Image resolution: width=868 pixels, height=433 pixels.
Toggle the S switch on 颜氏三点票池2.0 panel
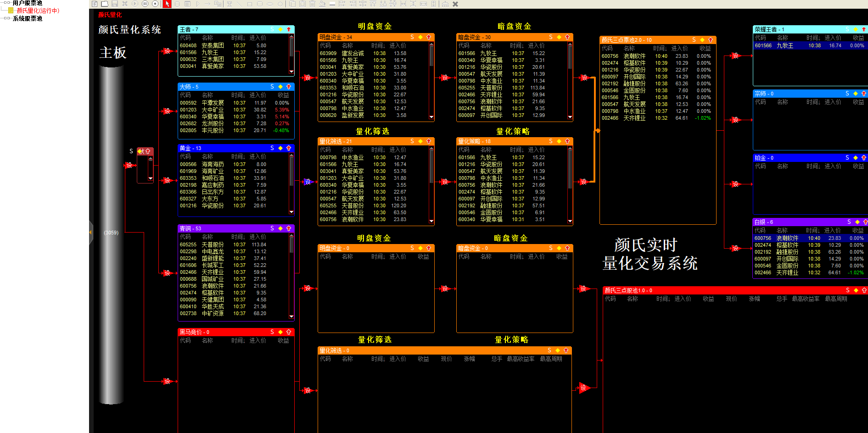coord(693,40)
